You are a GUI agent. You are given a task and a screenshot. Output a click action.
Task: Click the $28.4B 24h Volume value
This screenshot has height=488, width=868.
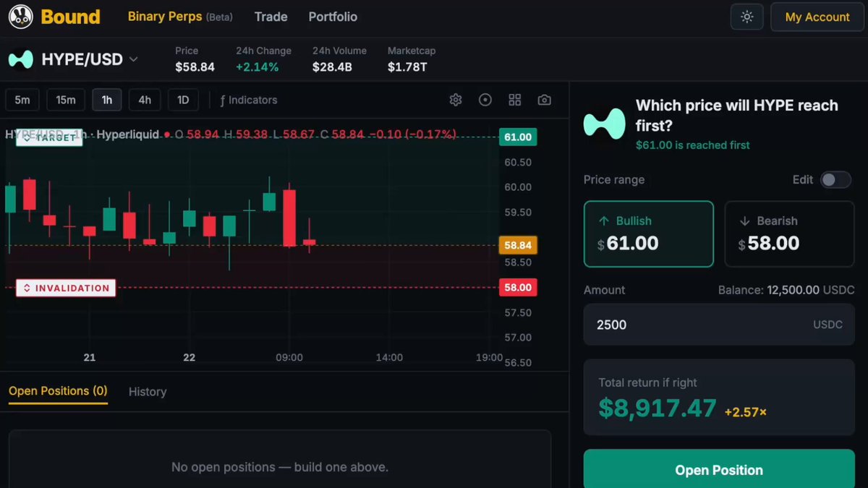tap(332, 67)
